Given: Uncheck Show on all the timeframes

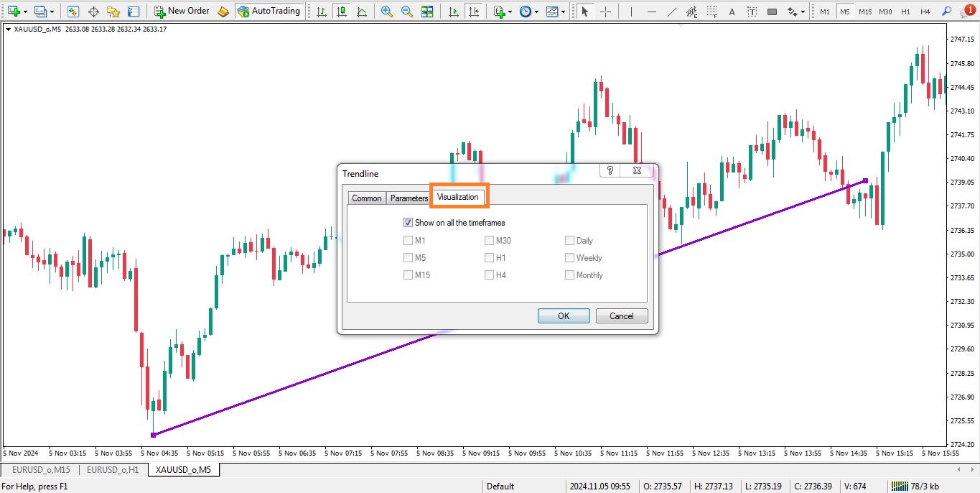Looking at the screenshot, I should 409,223.
